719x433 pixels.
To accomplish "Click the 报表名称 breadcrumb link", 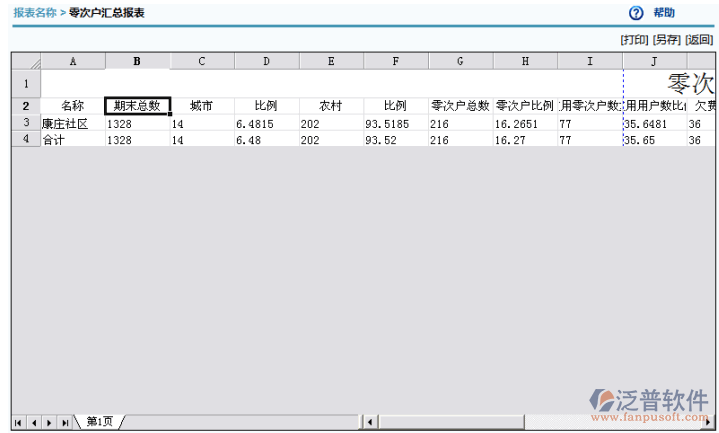I will click(35, 13).
